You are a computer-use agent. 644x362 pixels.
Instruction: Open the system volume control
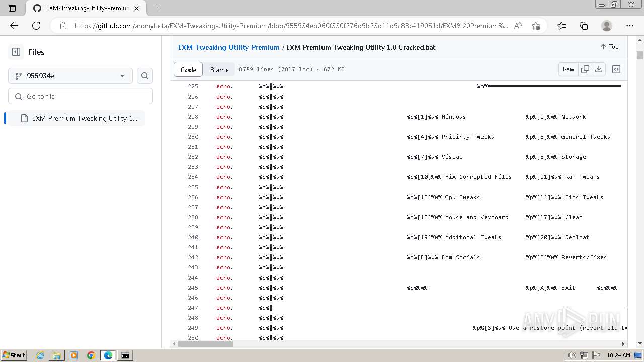pos(572,355)
